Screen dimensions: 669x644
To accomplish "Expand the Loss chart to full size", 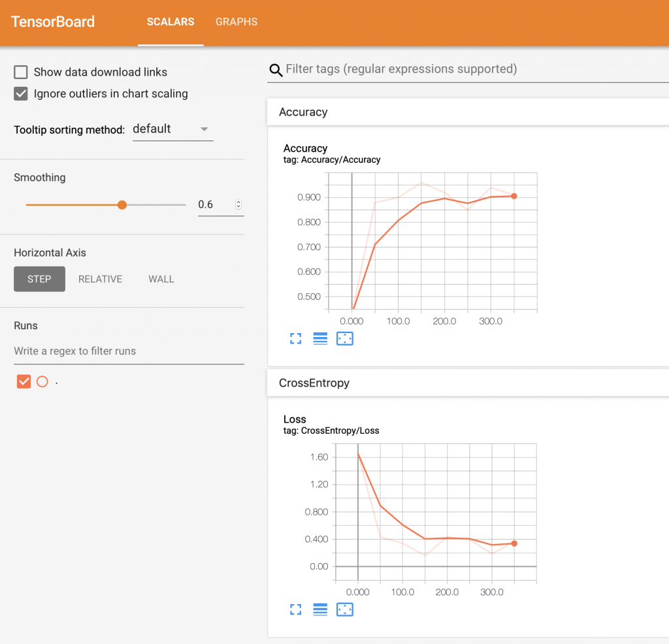I will point(296,609).
